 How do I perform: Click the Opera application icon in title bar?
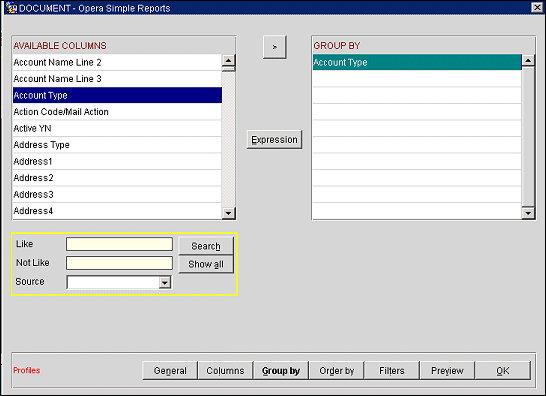tap(11, 8)
